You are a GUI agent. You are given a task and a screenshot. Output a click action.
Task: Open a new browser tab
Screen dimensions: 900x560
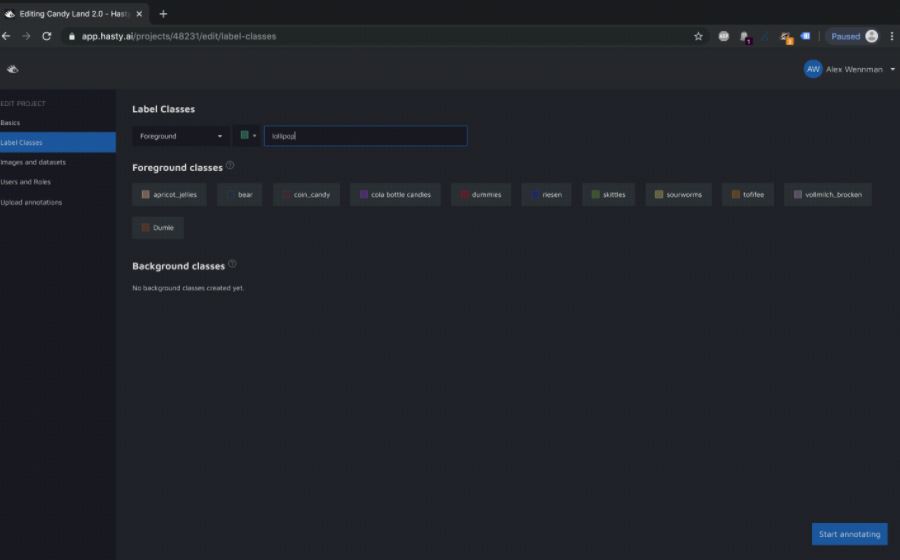pyautogui.click(x=163, y=14)
